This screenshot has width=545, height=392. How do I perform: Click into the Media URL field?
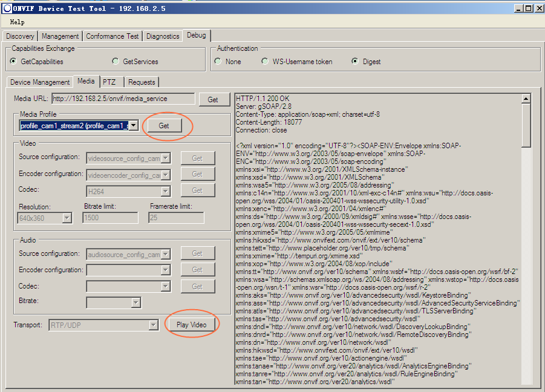click(123, 99)
